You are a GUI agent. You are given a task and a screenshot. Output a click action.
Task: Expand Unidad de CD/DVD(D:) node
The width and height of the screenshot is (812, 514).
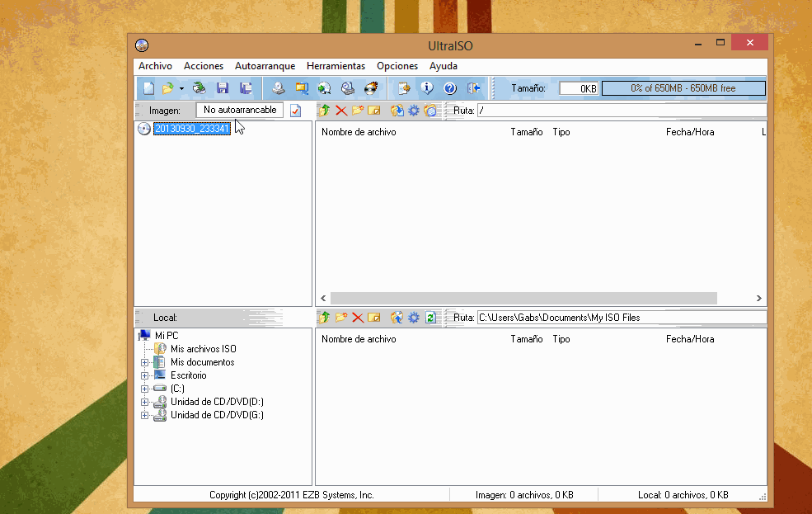click(144, 402)
